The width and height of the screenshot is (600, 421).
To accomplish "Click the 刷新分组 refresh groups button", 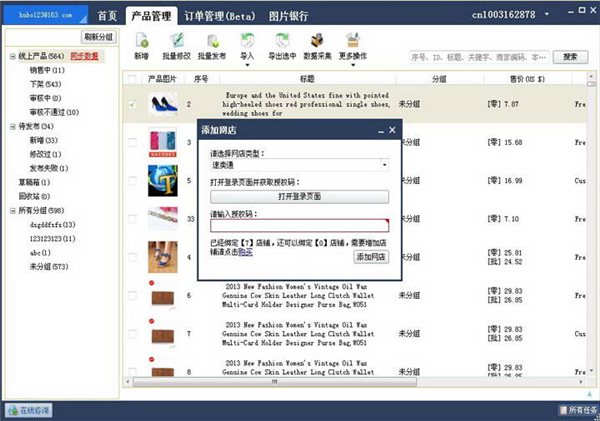I will click(99, 37).
